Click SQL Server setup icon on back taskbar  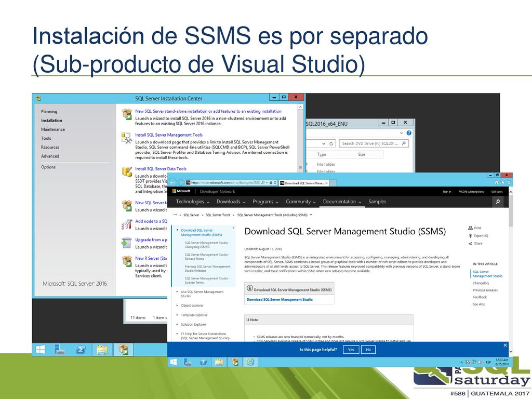(124, 350)
